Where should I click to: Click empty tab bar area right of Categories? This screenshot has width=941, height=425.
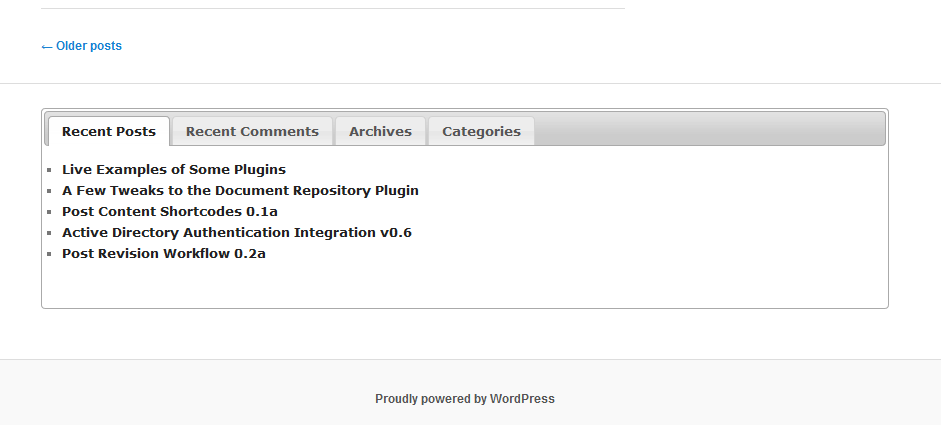pos(709,128)
